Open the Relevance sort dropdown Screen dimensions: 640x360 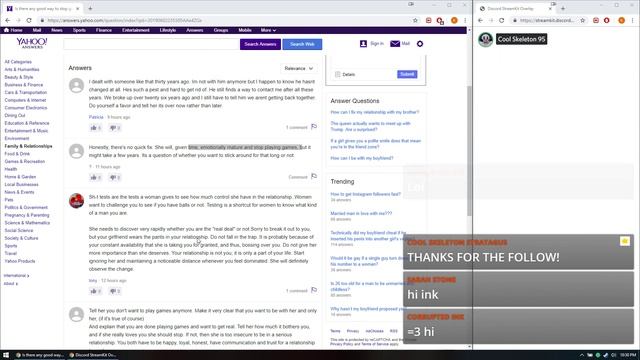(x=299, y=69)
